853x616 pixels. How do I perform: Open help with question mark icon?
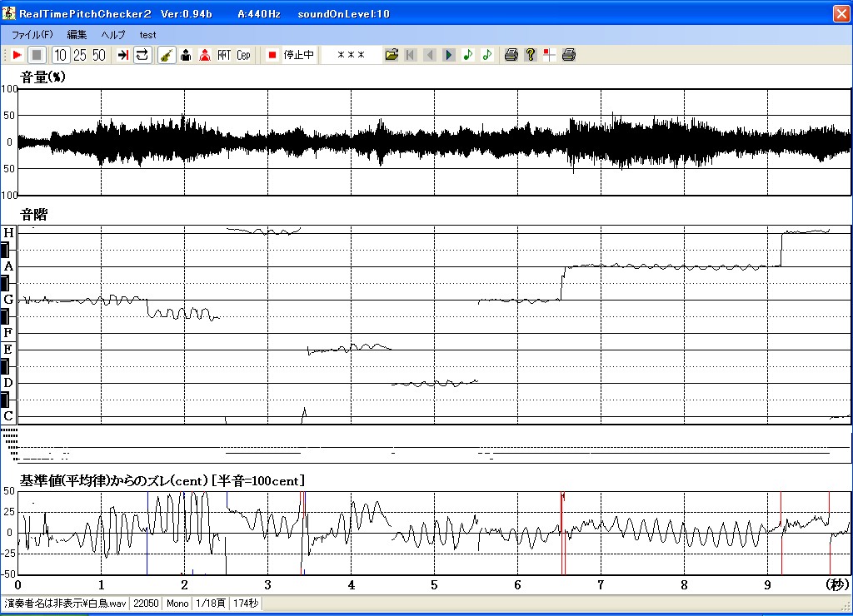click(x=531, y=55)
